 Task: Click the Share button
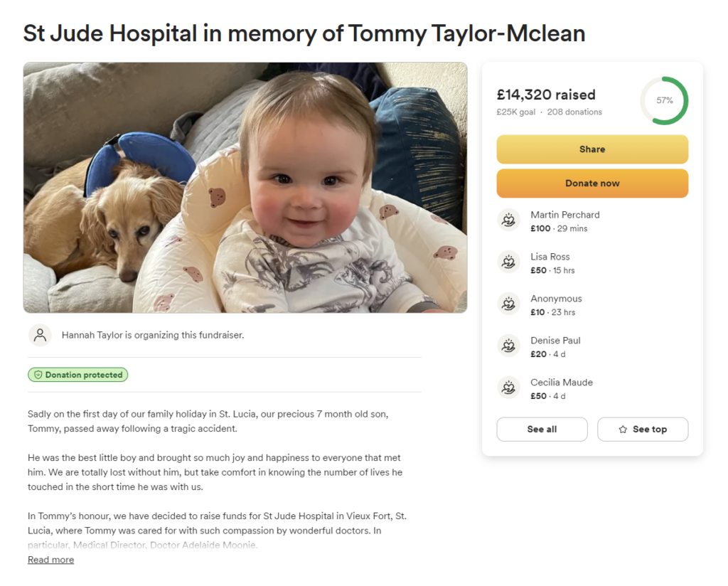592,149
